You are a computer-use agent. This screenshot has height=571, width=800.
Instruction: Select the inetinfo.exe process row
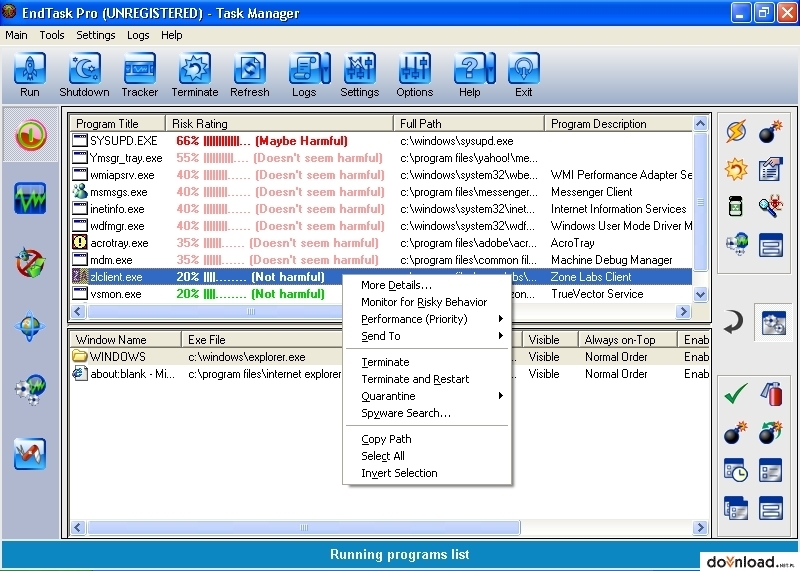[381, 209]
